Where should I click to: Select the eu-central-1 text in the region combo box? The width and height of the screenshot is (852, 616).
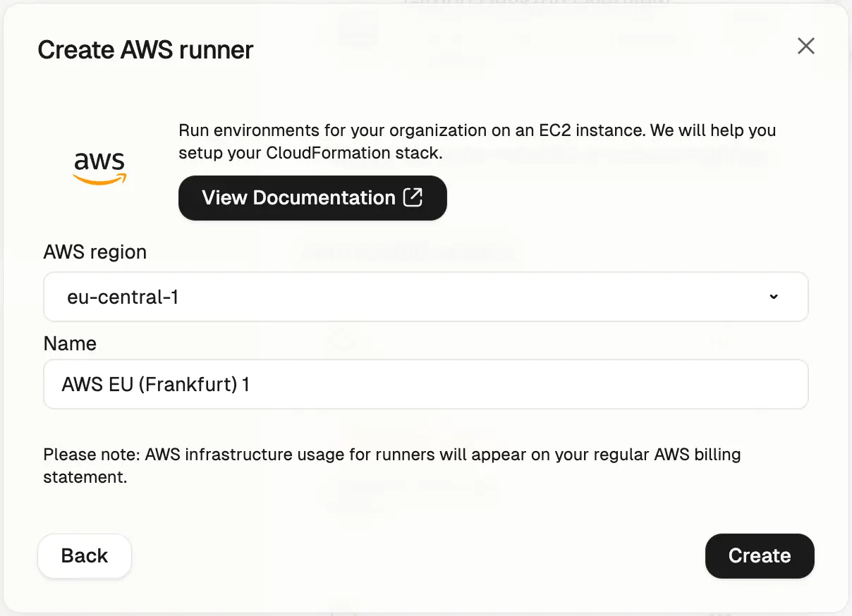(x=123, y=297)
